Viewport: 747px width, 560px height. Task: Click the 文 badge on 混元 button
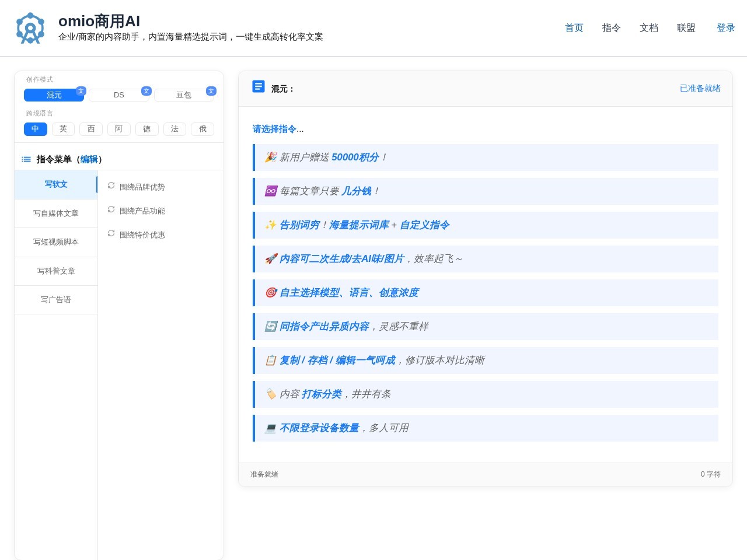tap(81, 91)
